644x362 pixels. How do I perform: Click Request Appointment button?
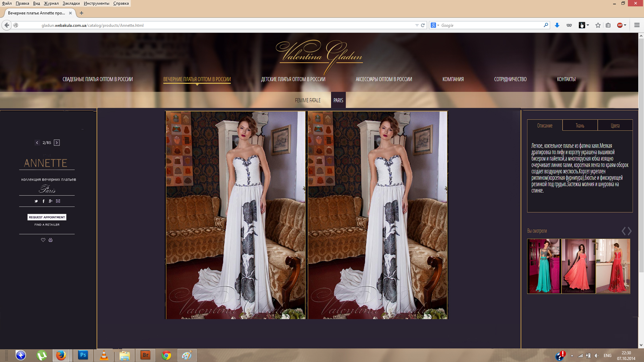pos(47,217)
